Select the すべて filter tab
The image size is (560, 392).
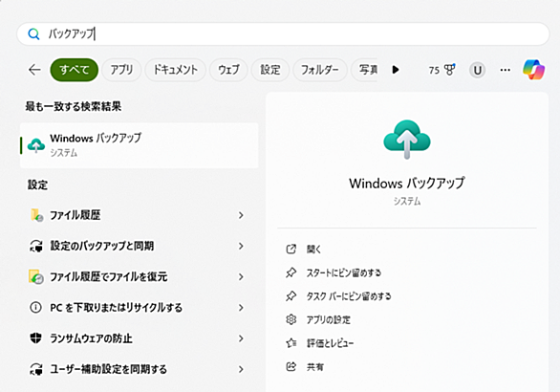(x=75, y=70)
